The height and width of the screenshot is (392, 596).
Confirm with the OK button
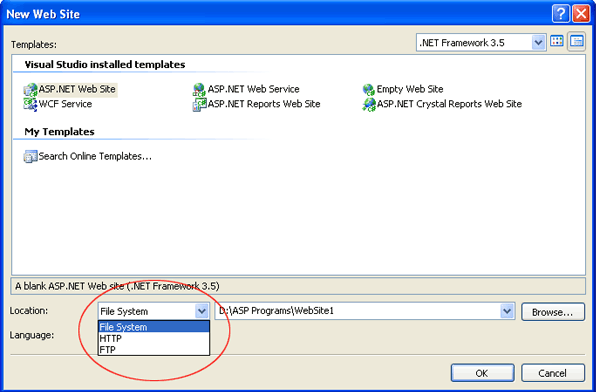pos(482,373)
